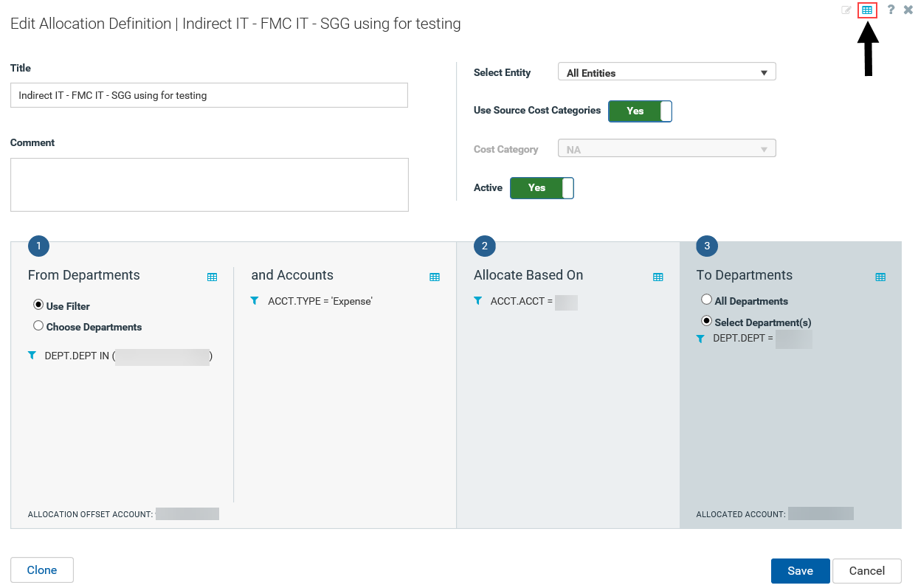Screen dimensions: 918x588
Task: Click the ACCT.ACCT = filter text
Action: [x=522, y=301]
